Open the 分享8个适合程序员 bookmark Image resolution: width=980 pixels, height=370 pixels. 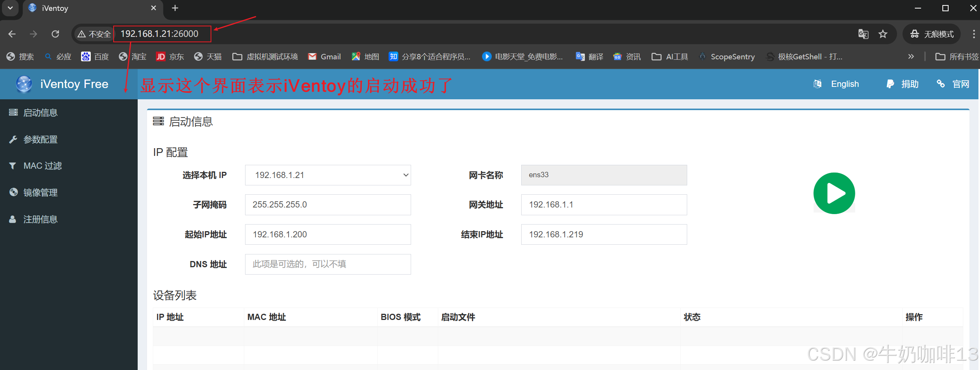430,57
